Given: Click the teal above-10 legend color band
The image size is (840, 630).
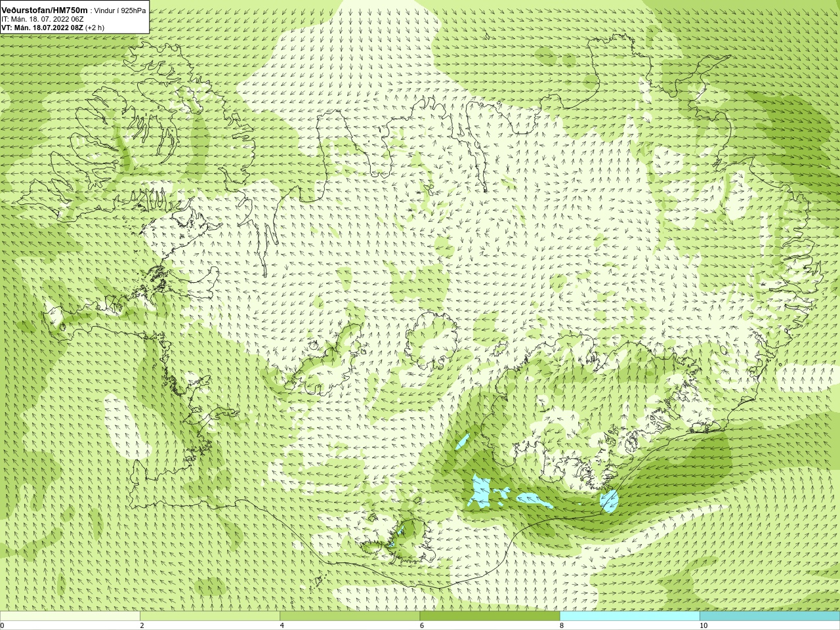Looking at the screenshot, I should coord(769,616).
